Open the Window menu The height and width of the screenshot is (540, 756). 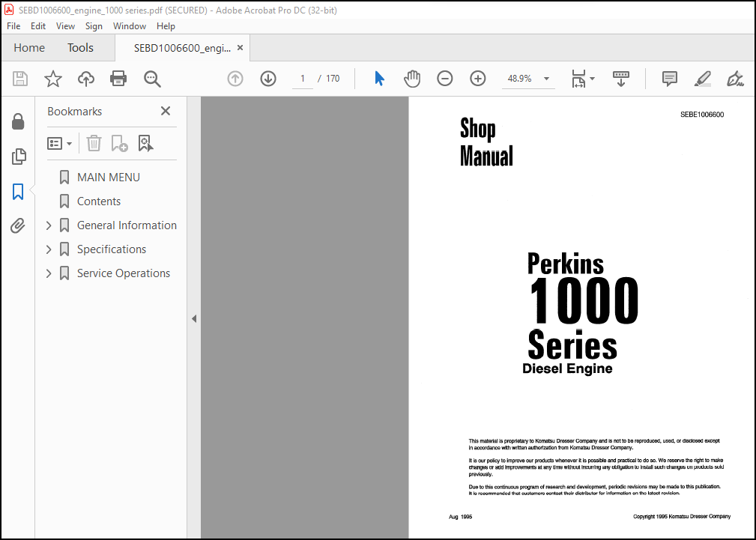coord(129,26)
